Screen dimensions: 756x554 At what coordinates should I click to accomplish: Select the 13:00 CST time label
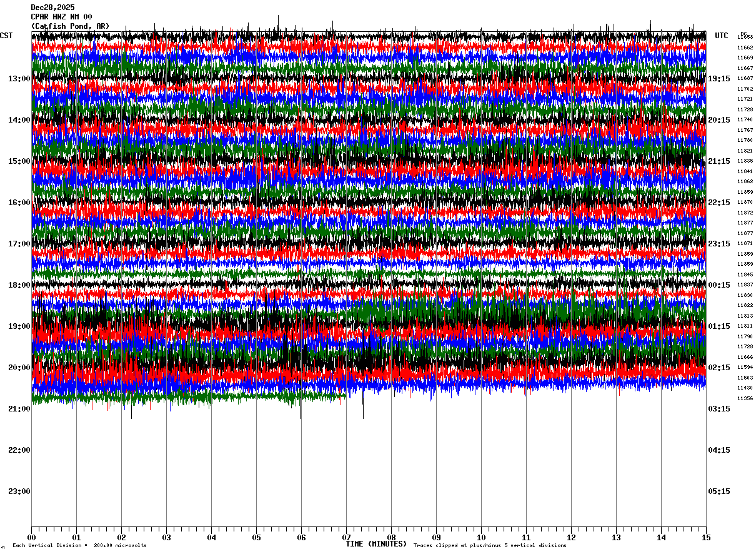(19, 79)
